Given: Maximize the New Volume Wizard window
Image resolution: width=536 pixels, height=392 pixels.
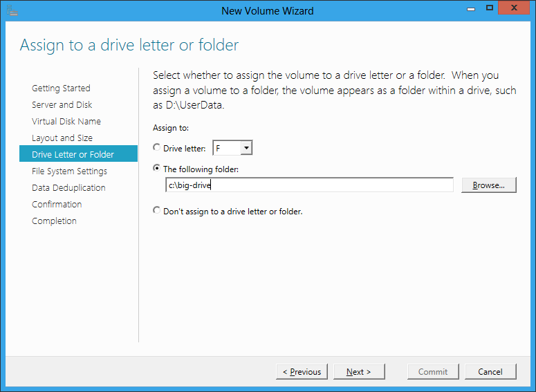Looking at the screenshot, I should (x=490, y=8).
